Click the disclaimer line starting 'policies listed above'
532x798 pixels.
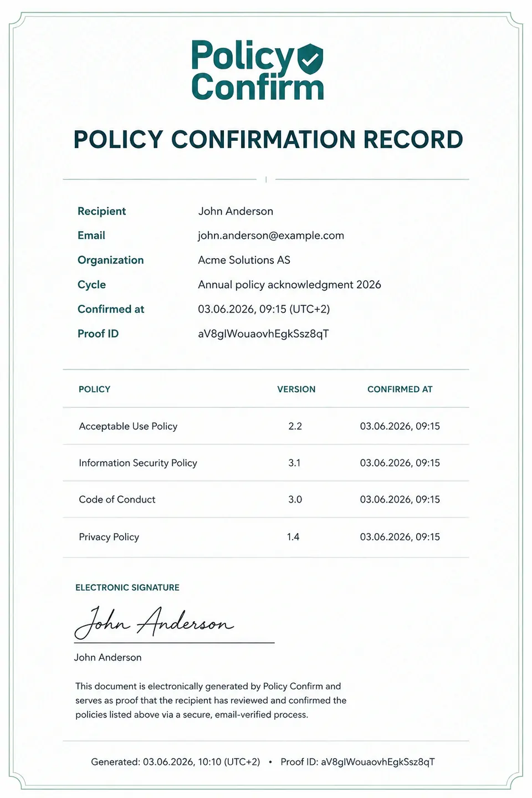pyautogui.click(x=192, y=715)
